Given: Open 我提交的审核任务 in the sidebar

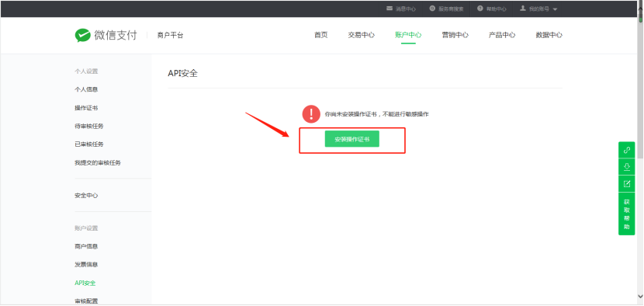Looking at the screenshot, I should [x=98, y=162].
